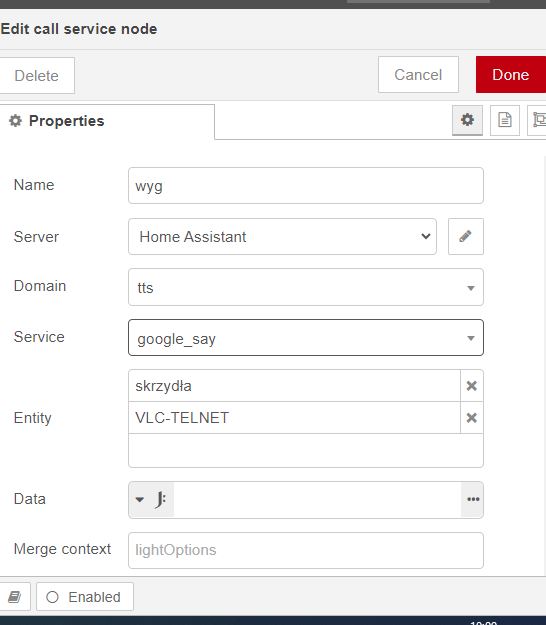Open node help book icon

pos(15,597)
